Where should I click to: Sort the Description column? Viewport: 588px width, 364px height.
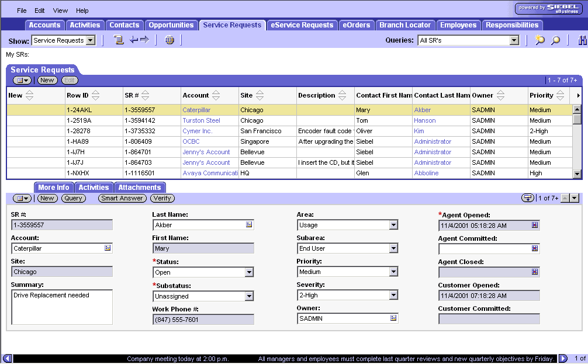point(342,95)
